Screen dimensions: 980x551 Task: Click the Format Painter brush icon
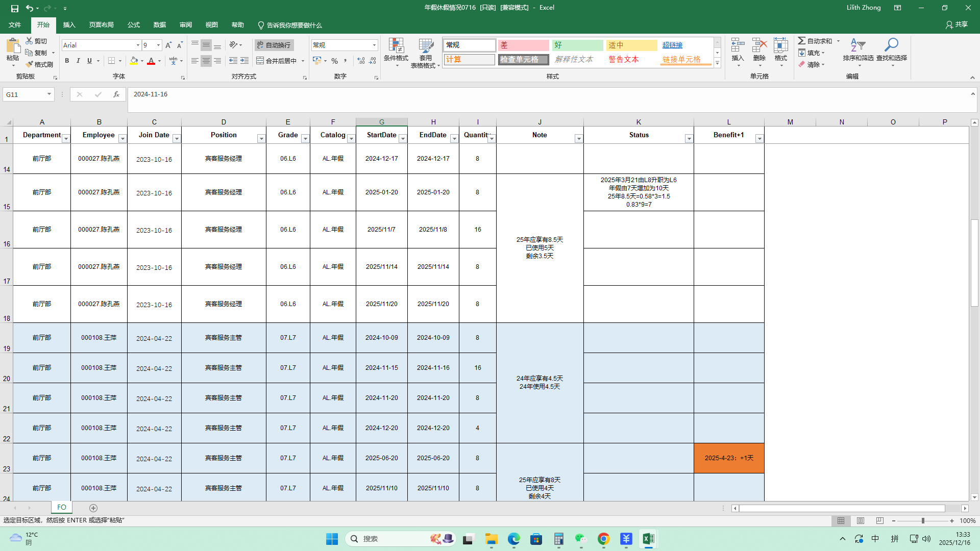(30, 64)
